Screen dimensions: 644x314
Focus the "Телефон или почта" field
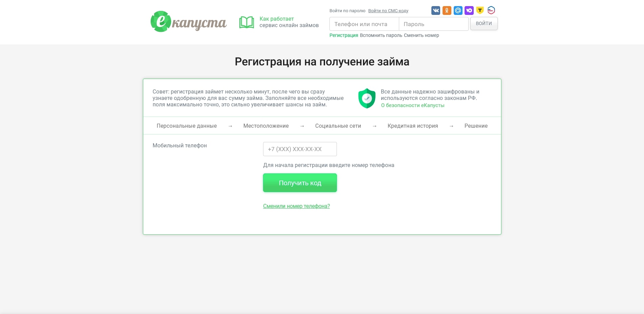[364, 24]
